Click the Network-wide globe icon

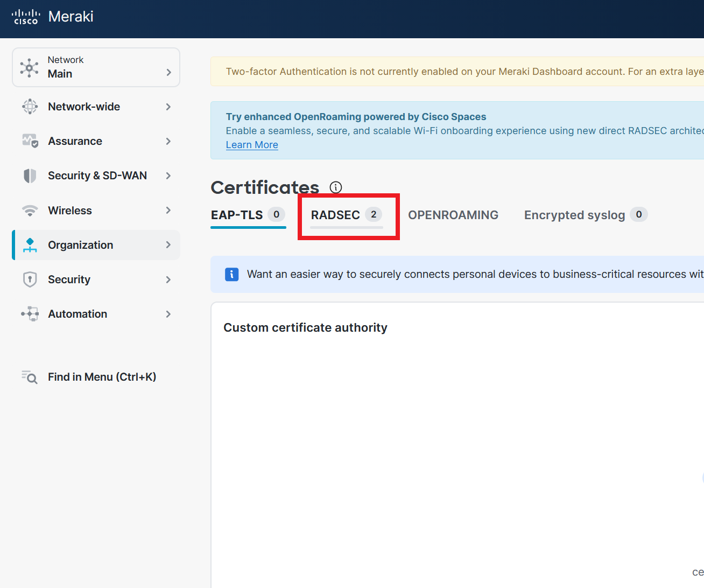(x=30, y=107)
